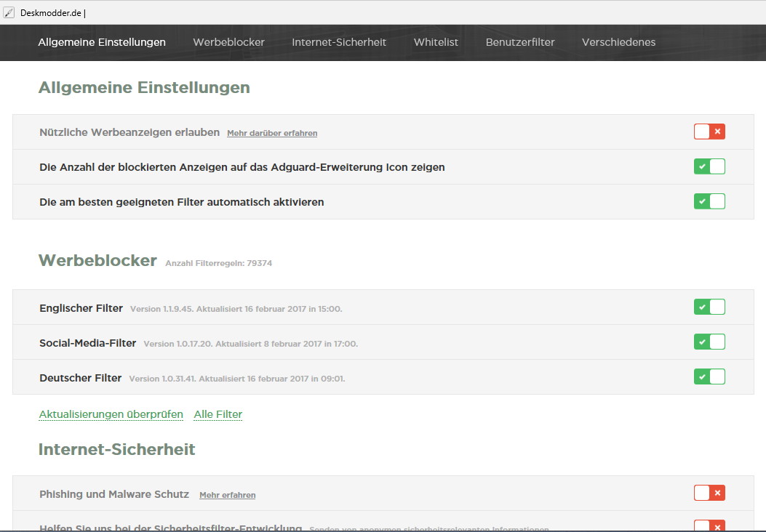
Task: Click Englischer Filter label
Action: pyautogui.click(x=81, y=308)
